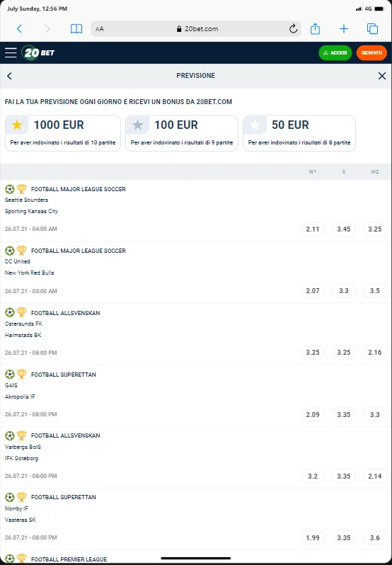Add a new Safari tab
The height and width of the screenshot is (565, 392).
(344, 29)
